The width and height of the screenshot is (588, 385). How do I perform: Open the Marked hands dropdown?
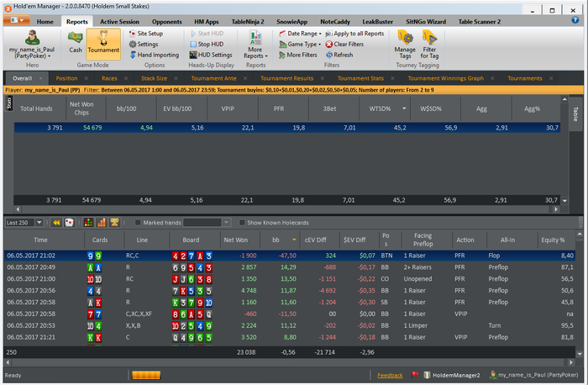(227, 223)
